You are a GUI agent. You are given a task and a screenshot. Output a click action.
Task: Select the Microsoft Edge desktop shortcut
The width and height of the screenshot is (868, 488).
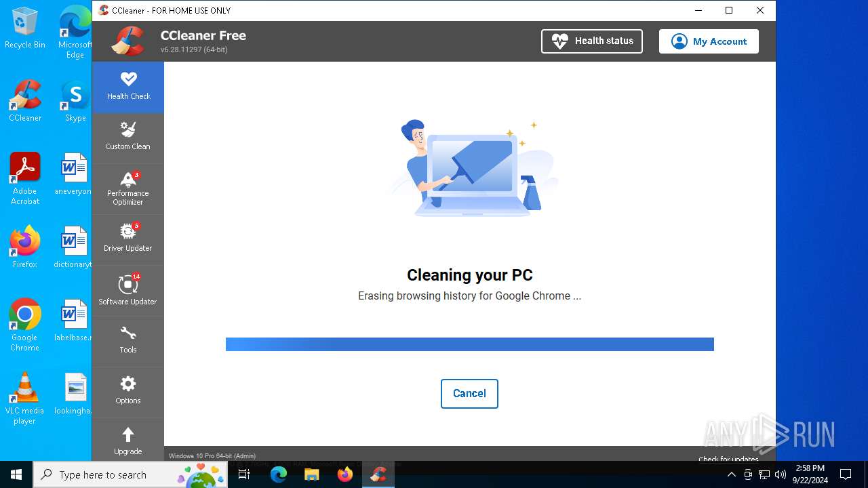pos(75,32)
